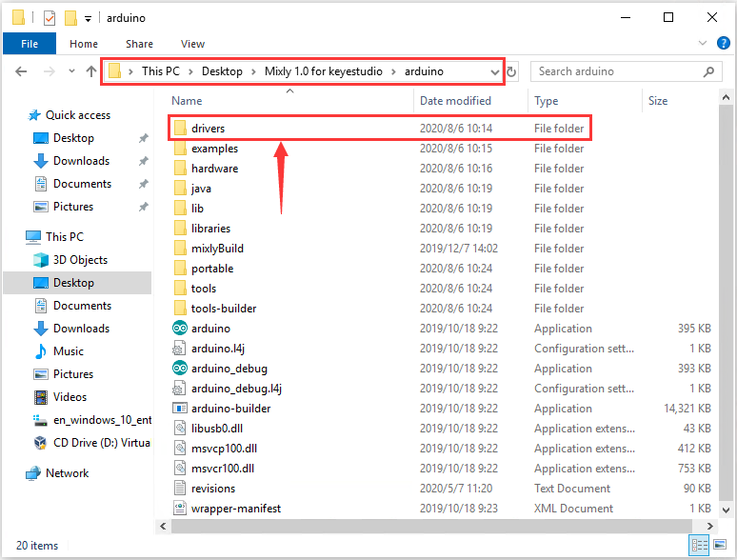
Task: Click the arduino-builder file icon
Action: 181,409
